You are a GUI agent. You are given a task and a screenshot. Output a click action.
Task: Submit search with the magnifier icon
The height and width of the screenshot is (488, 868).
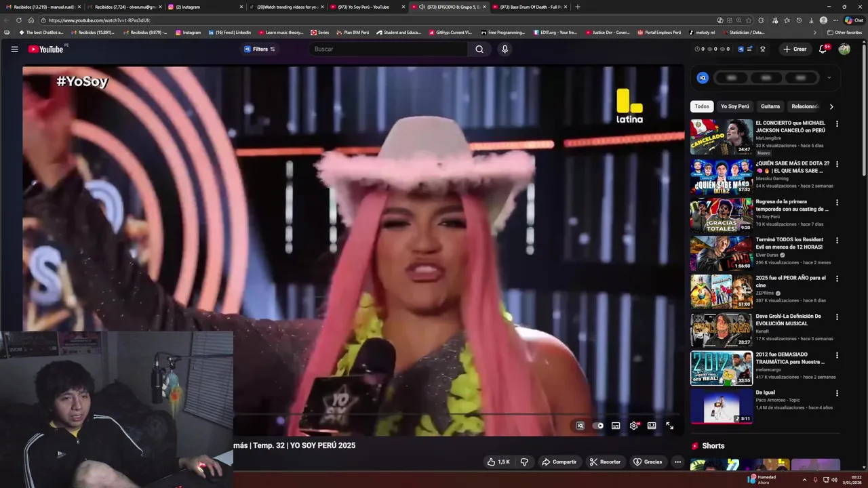(479, 49)
